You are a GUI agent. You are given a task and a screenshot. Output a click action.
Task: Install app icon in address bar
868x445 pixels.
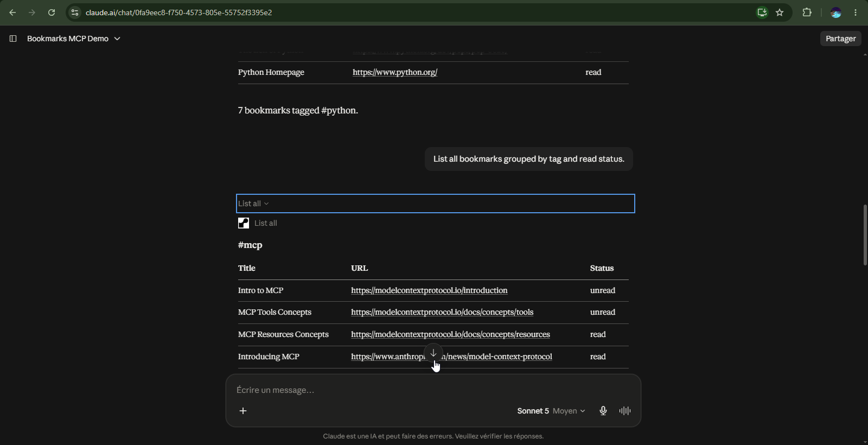pos(762,12)
